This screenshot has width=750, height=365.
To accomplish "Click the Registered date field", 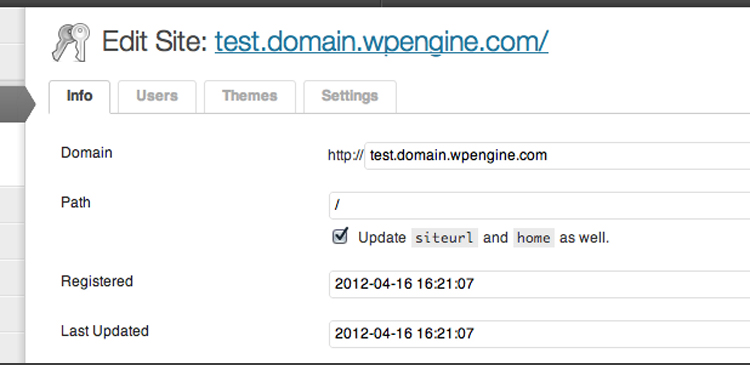I will click(540, 284).
